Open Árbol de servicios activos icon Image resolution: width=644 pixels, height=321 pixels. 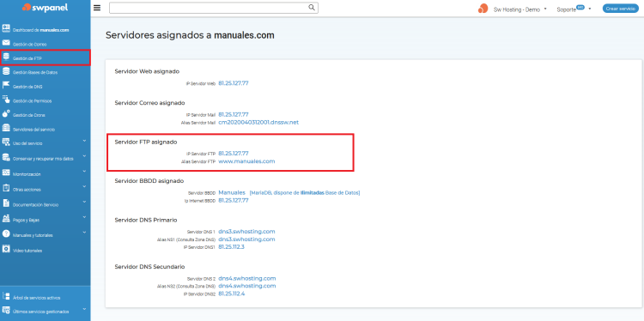pyautogui.click(x=6, y=296)
